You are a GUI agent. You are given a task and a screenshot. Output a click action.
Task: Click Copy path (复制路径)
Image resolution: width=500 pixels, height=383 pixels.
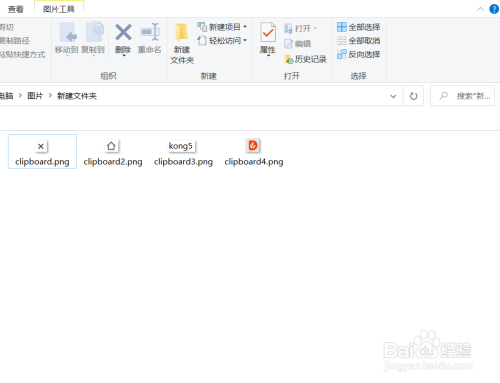pyautogui.click(x=15, y=41)
